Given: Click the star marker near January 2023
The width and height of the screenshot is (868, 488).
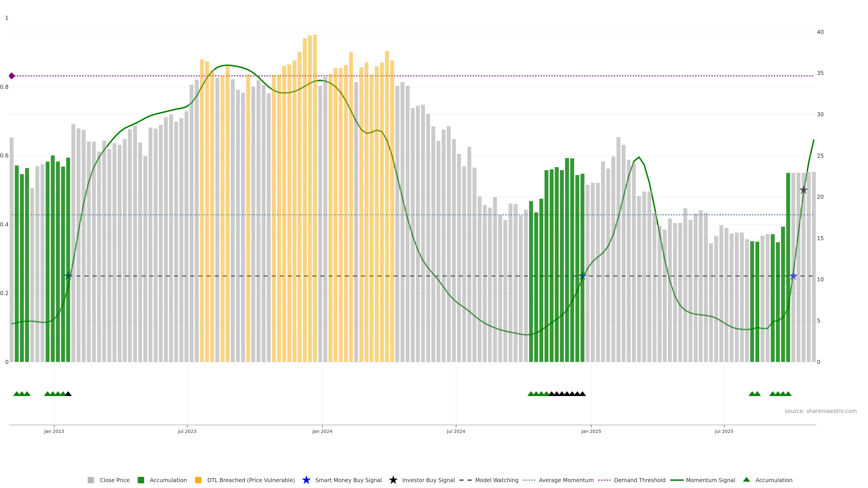Looking at the screenshot, I should (x=68, y=276).
